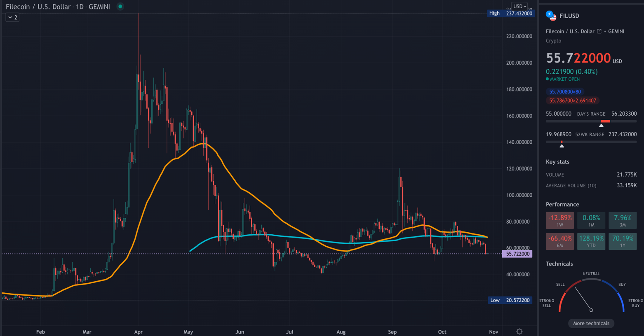Click the Day's Range slider marker
Image resolution: width=644 pixels, height=336 pixels.
pyautogui.click(x=601, y=125)
